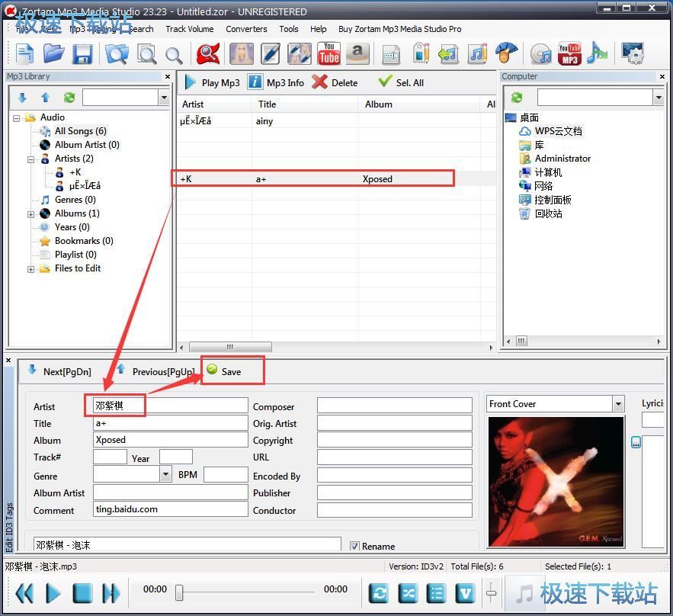
Task: Toggle shuffle playback icon
Action: 407,593
